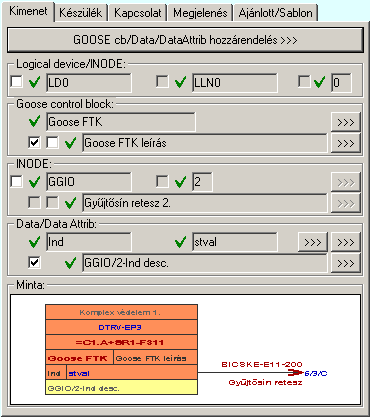Click the green check mark beside Ind field
Image resolution: width=370 pixels, height=417 pixels.
(x=35, y=242)
